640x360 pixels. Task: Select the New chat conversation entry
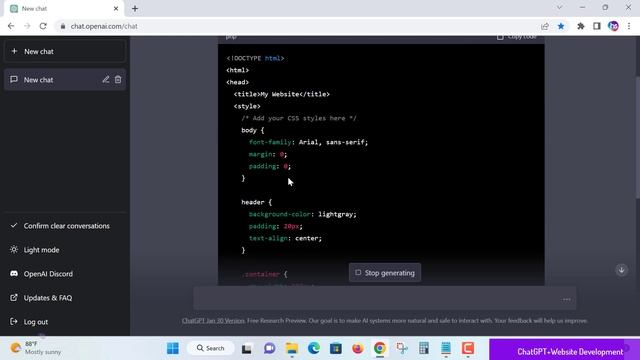click(x=65, y=80)
